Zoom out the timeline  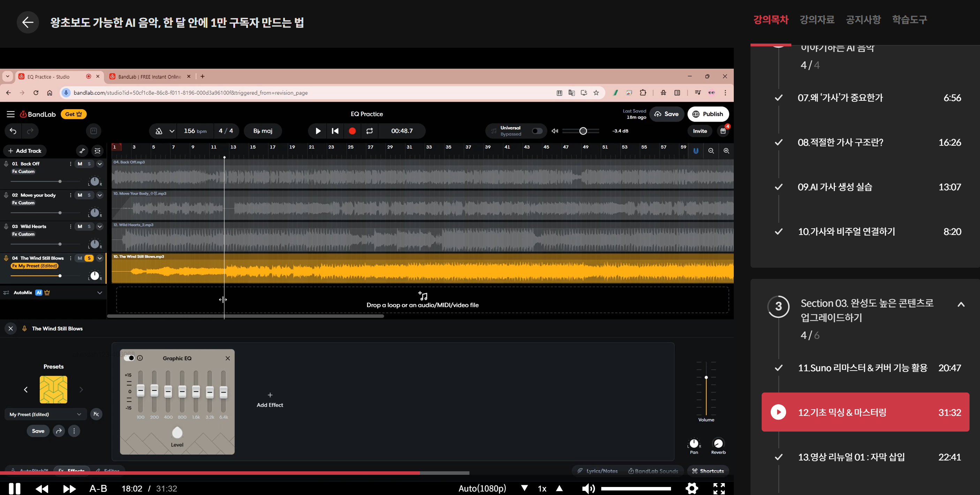tap(711, 151)
